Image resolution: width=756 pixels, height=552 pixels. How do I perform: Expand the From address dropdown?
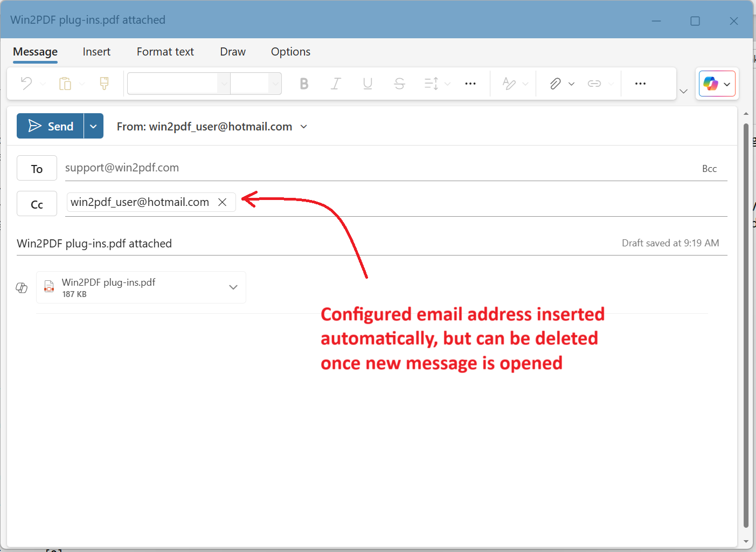pyautogui.click(x=304, y=127)
